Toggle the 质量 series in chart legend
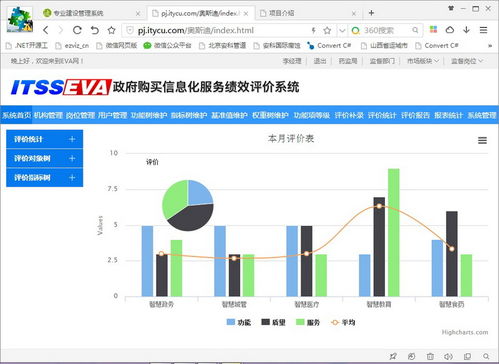The width and height of the screenshot is (499, 364). point(273,322)
